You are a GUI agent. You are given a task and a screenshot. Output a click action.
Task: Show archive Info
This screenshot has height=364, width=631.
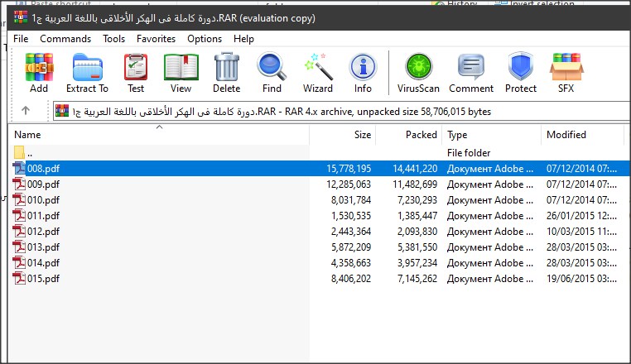pyautogui.click(x=363, y=67)
